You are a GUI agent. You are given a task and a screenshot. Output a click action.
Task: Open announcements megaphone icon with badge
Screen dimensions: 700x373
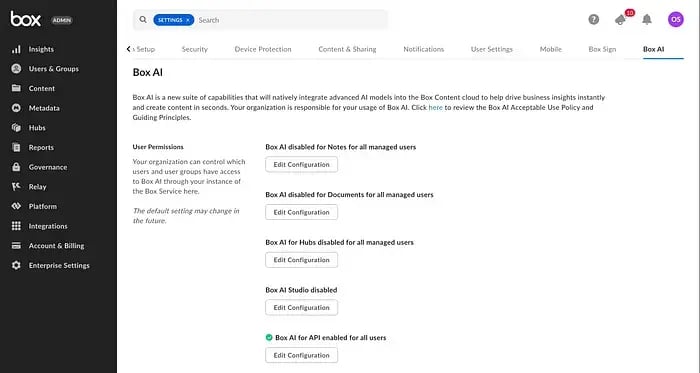pos(621,19)
